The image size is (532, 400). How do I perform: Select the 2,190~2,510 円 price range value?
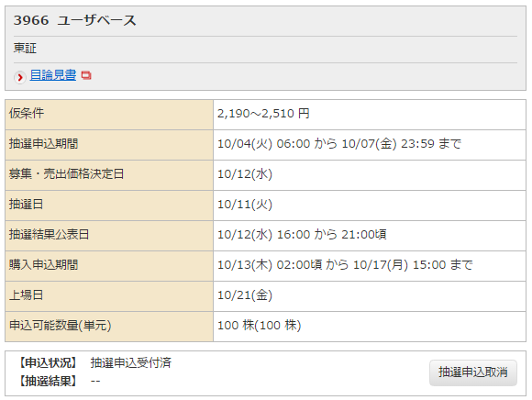coord(263,114)
